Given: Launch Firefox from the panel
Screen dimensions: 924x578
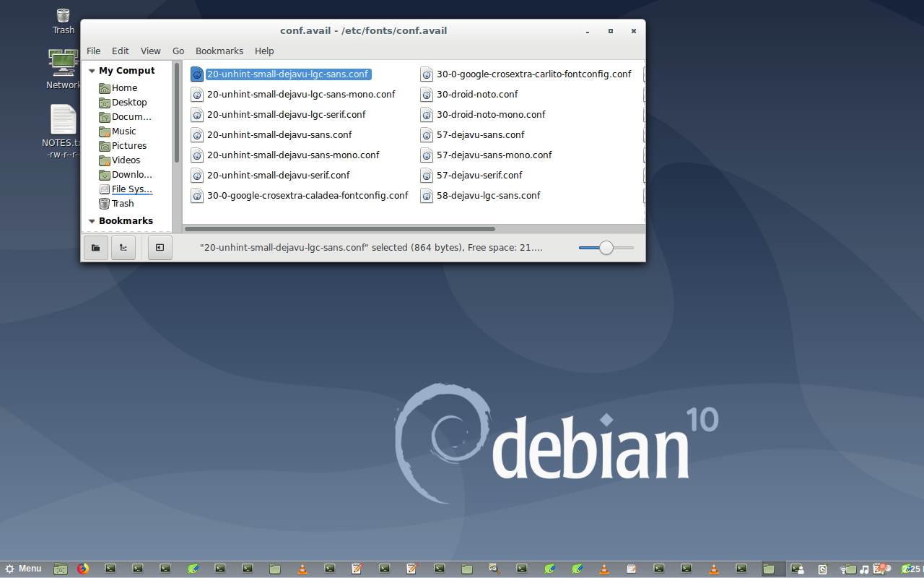Looking at the screenshot, I should pyautogui.click(x=83, y=569).
